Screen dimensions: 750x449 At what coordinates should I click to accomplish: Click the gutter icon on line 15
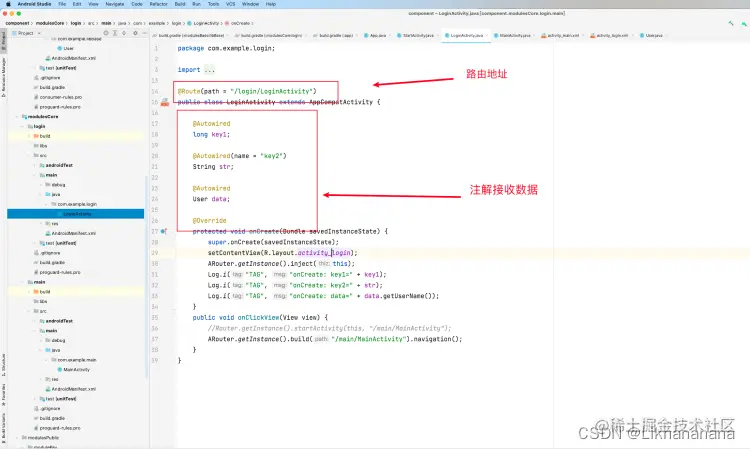[165, 102]
